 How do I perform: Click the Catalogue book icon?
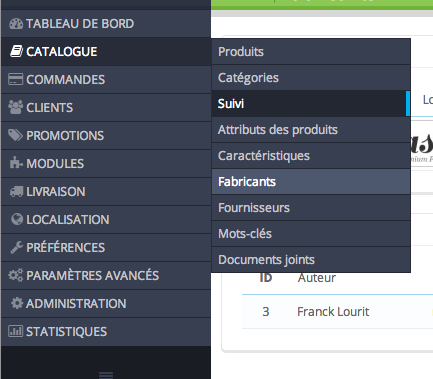[x=16, y=51]
